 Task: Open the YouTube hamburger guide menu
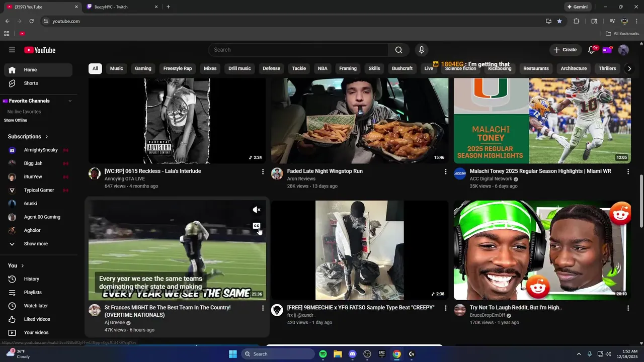[x=12, y=50]
